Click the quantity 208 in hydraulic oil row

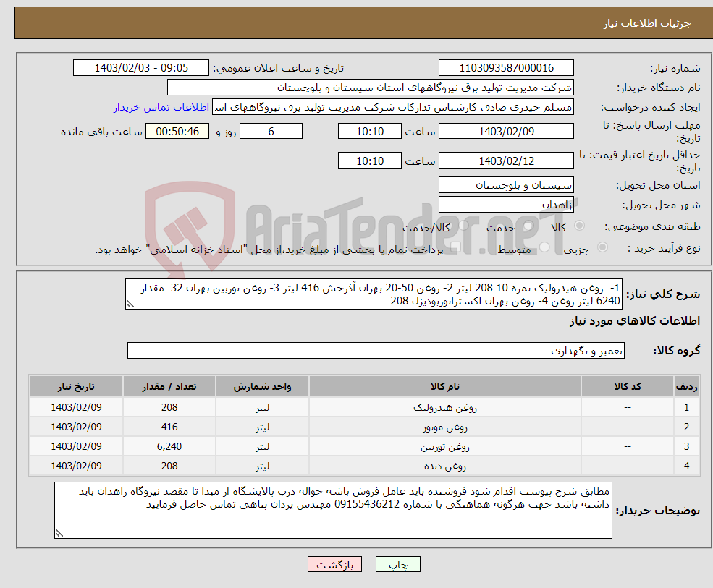click(x=169, y=408)
